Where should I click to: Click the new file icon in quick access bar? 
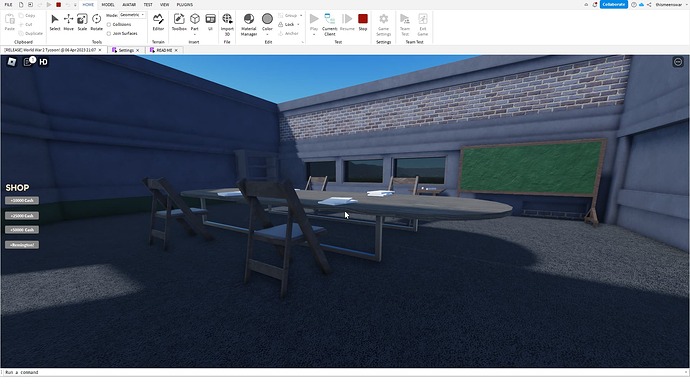(21, 4)
